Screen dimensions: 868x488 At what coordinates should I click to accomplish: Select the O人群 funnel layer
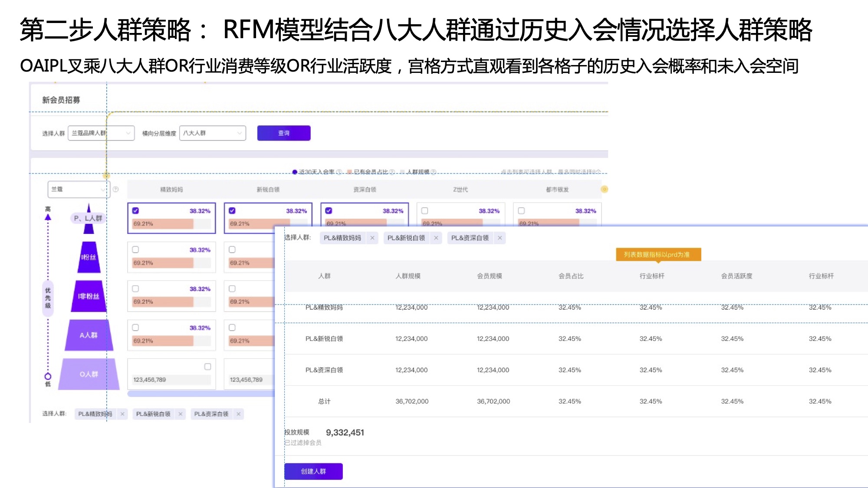89,374
